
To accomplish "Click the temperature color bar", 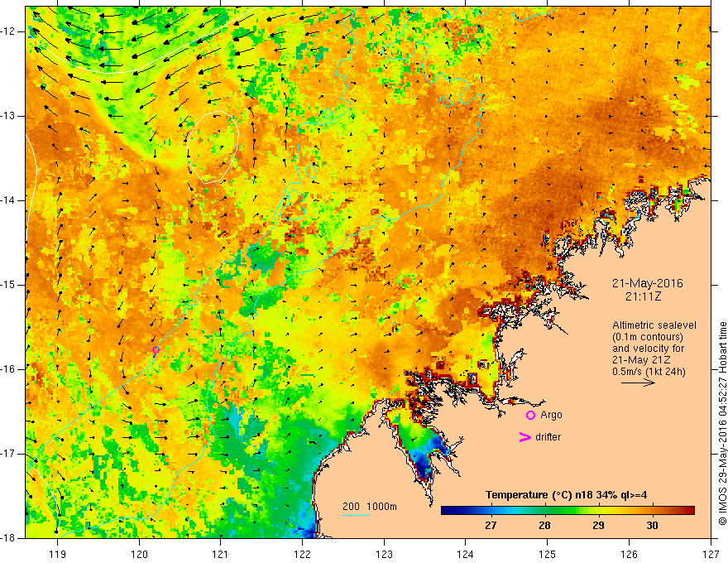I will point(568,511).
